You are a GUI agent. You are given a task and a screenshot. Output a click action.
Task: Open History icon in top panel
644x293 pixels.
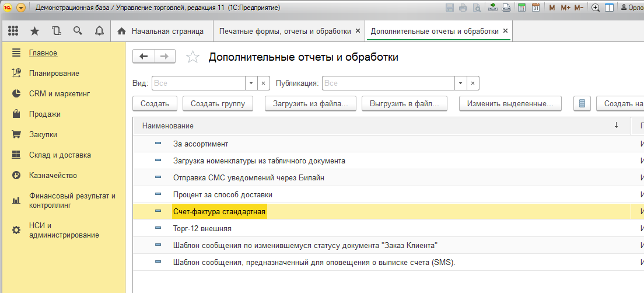56,32
